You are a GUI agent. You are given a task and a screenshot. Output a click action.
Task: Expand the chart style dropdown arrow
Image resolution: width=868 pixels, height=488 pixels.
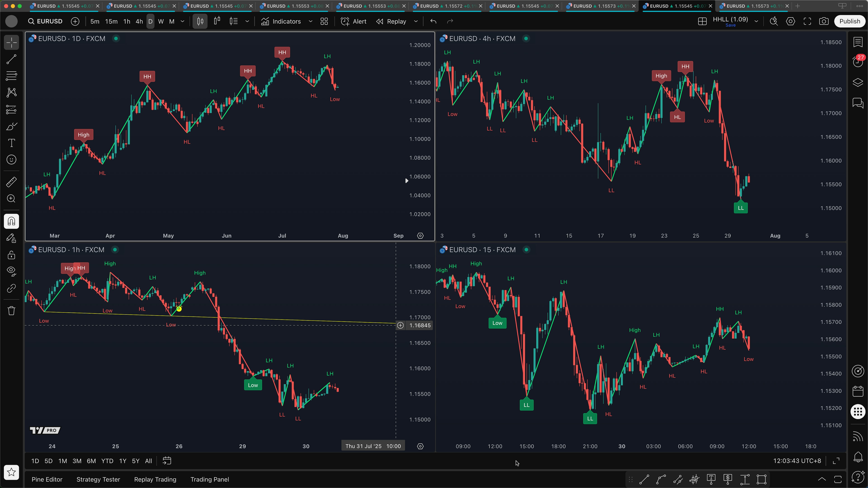pos(247,21)
